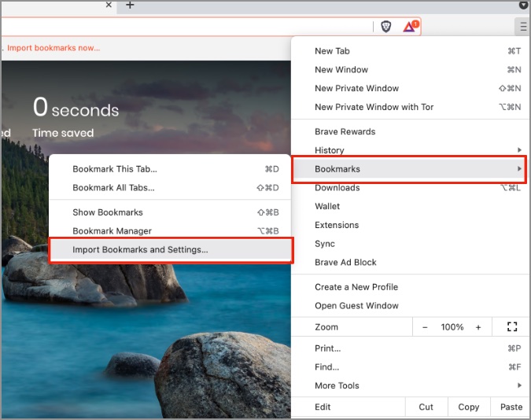Open Brave Rewards menu item
The image size is (531, 420).
[411, 131]
